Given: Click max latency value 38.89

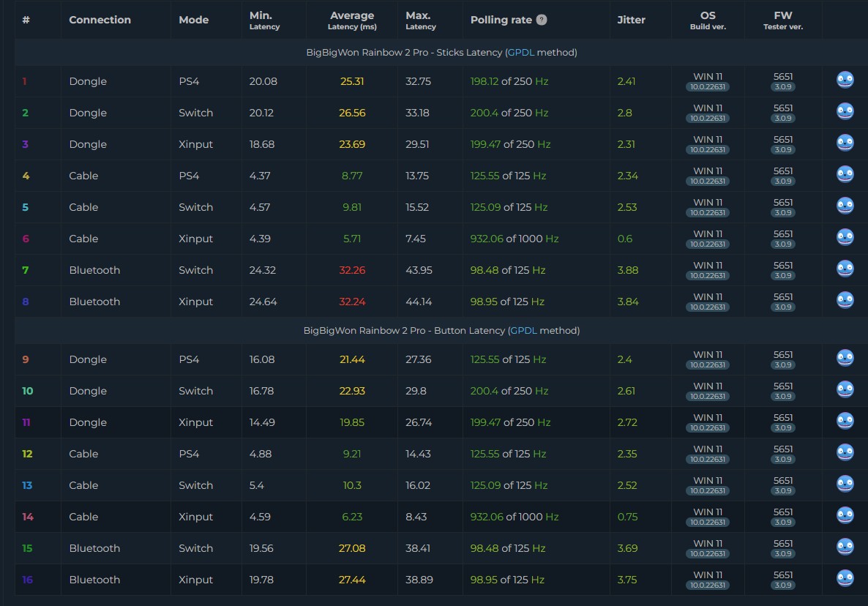Looking at the screenshot, I should click(x=419, y=580).
